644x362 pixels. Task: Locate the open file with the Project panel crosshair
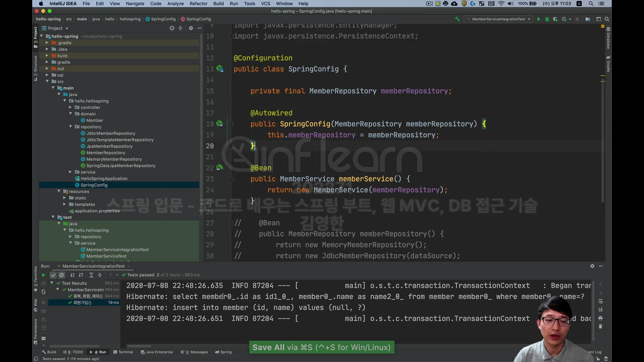point(172,28)
